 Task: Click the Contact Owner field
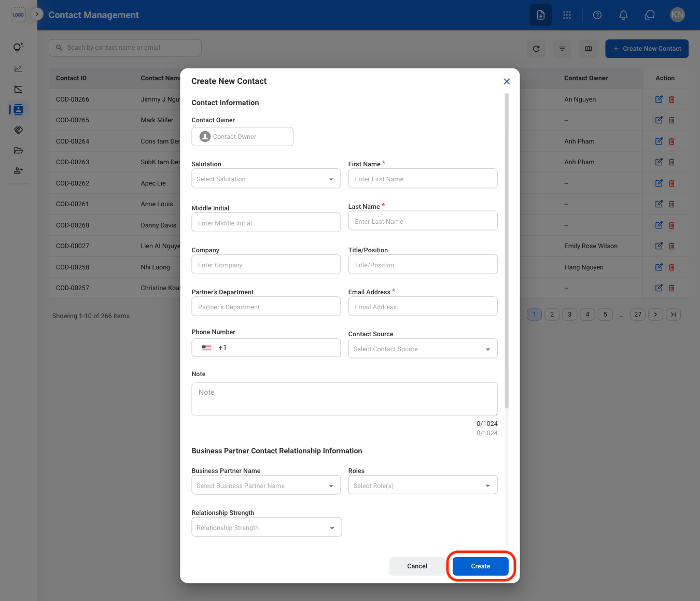[242, 136]
